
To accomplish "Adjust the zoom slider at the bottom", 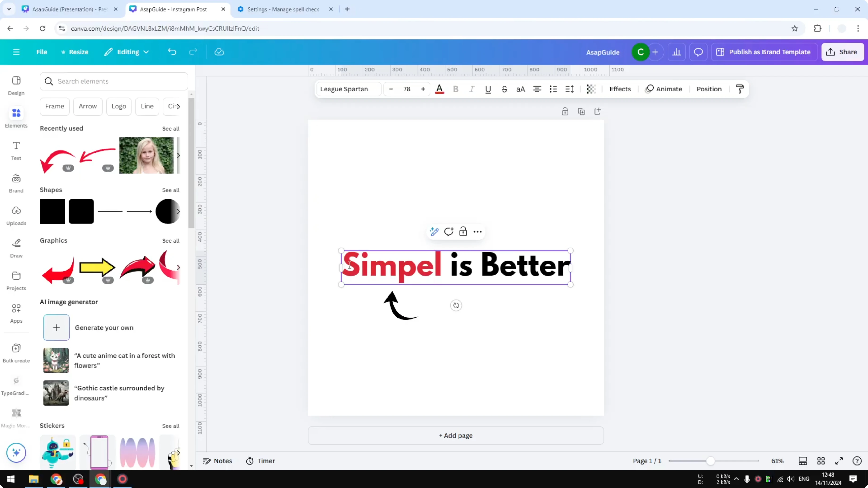I will click(x=711, y=461).
